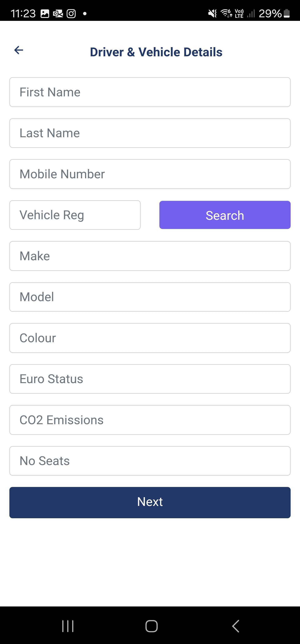
Task: Focus the CO2 Emissions field
Action: [x=150, y=420]
